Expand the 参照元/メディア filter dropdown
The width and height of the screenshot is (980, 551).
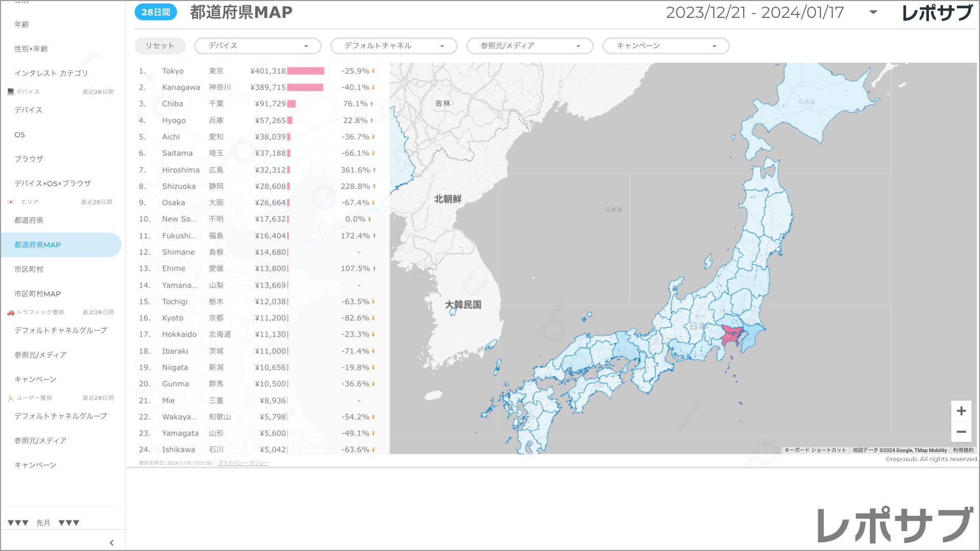530,46
